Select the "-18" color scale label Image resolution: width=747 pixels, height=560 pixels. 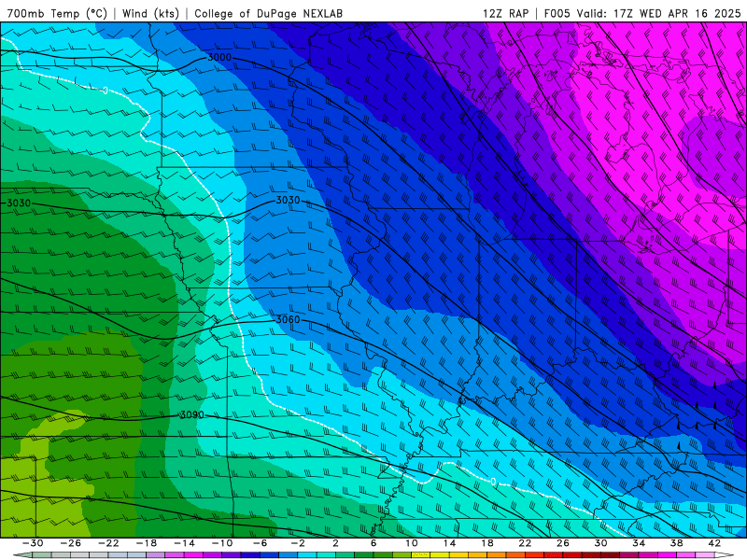147,543
